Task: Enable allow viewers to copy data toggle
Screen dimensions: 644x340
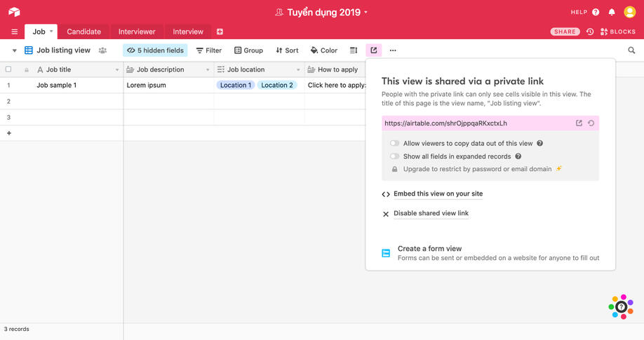Action: pyautogui.click(x=395, y=143)
